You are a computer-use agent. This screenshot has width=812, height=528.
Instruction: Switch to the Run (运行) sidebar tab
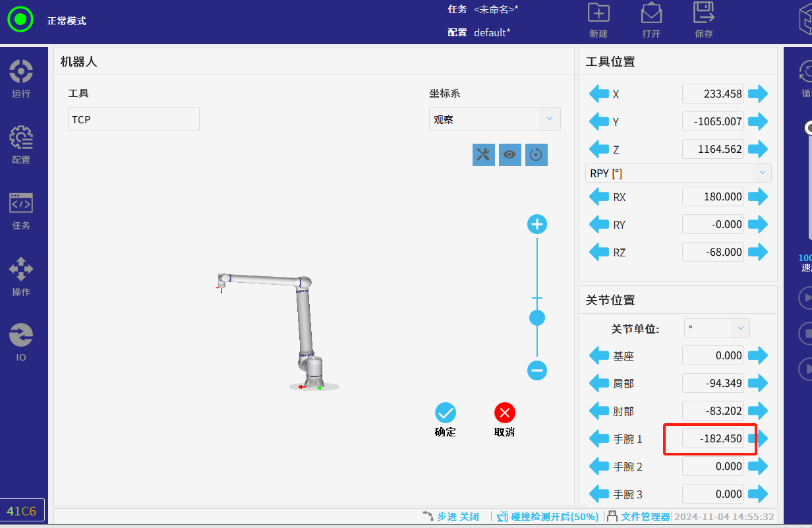[x=21, y=78]
